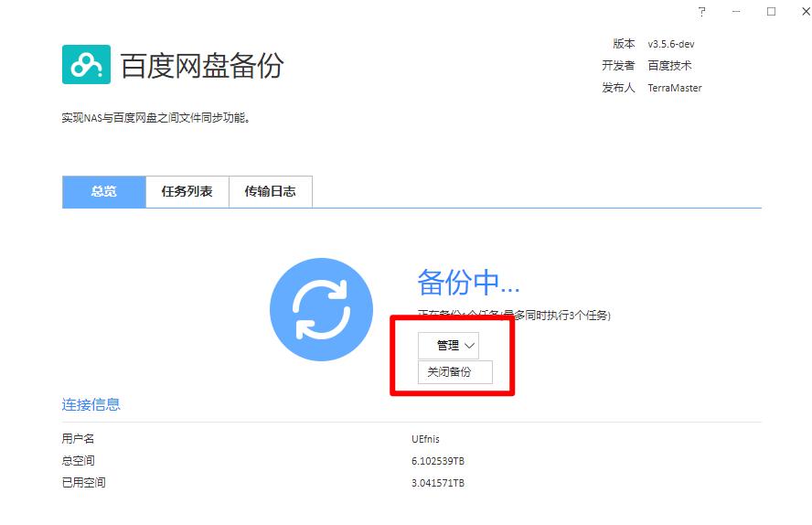Click the version text v3.5.6-dev
The width and height of the screenshot is (812, 525).
[x=671, y=44]
